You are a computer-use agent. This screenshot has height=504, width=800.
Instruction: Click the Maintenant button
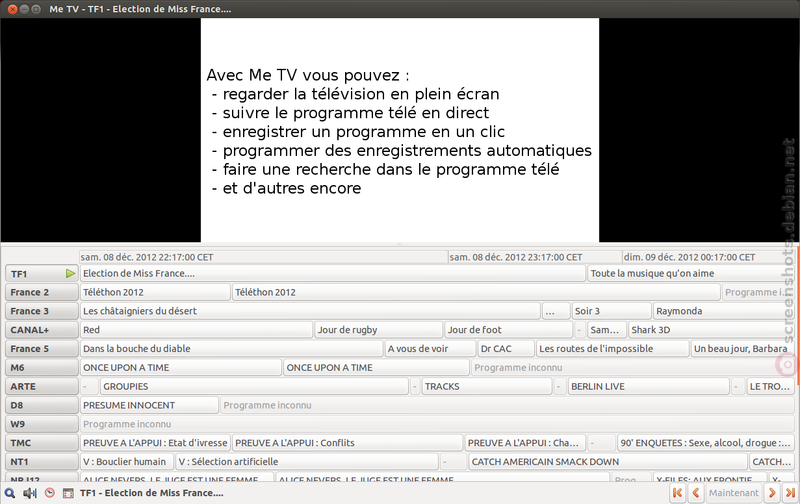click(x=734, y=493)
